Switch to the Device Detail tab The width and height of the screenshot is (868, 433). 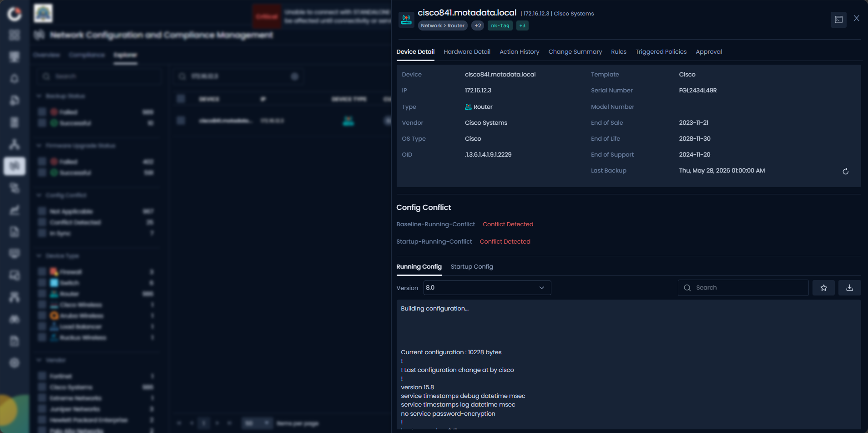415,52
